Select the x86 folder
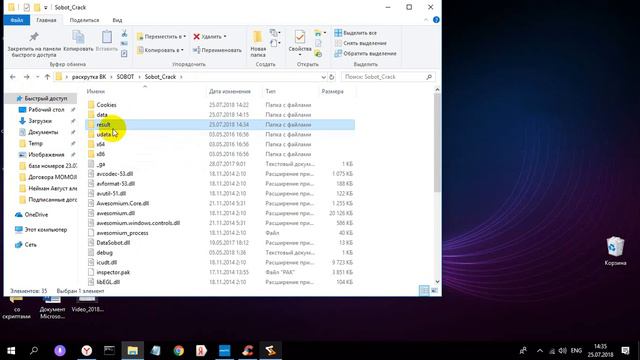Viewport: 640px width, 360px height. 100,154
